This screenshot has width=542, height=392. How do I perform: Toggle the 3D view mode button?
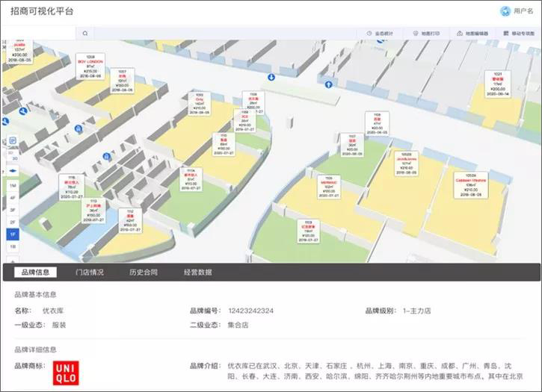[x=13, y=158]
